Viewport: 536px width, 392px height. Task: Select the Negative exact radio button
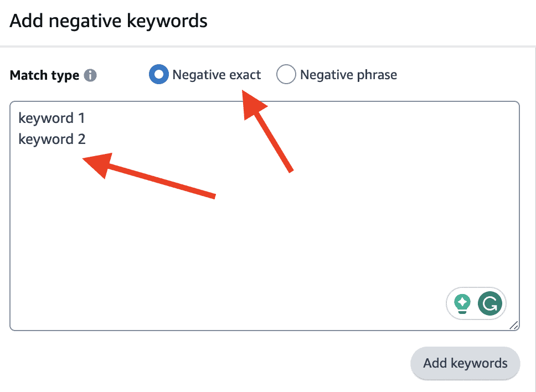158,74
